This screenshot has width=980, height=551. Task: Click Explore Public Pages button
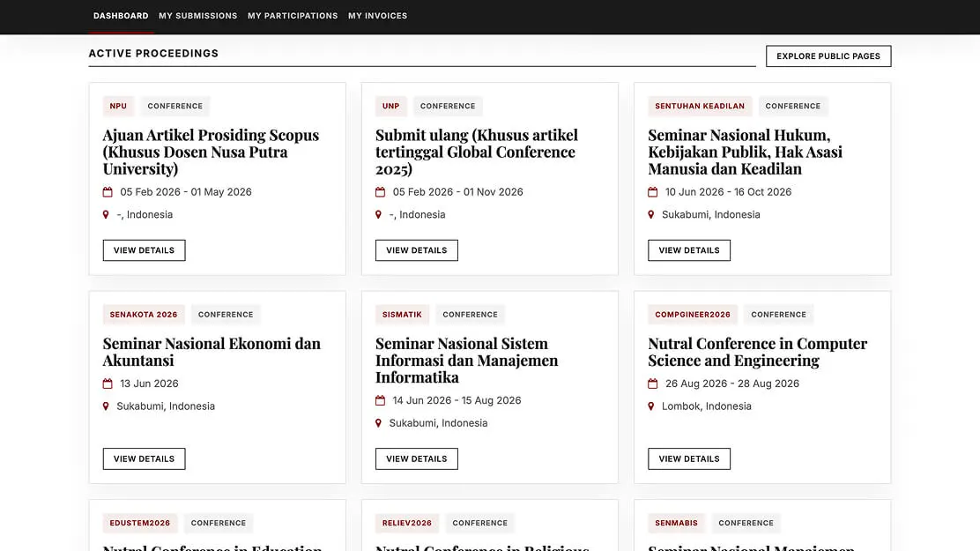828,56
